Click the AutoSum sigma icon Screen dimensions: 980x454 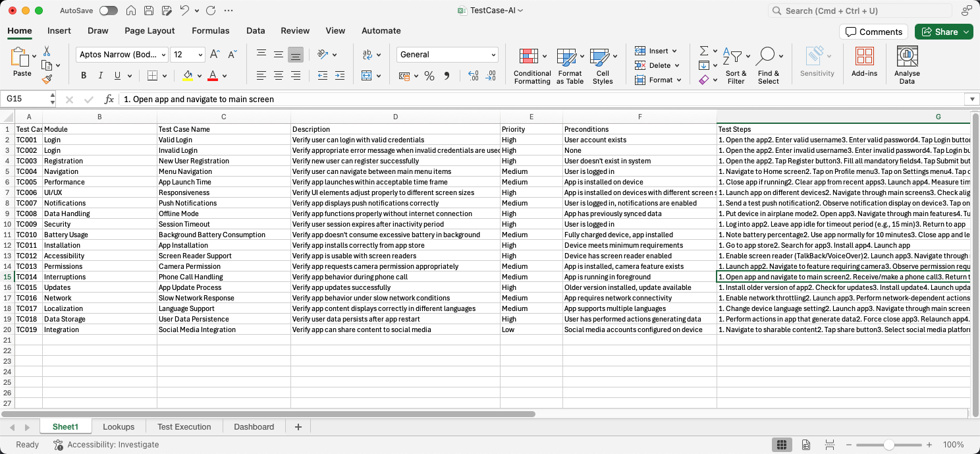703,51
